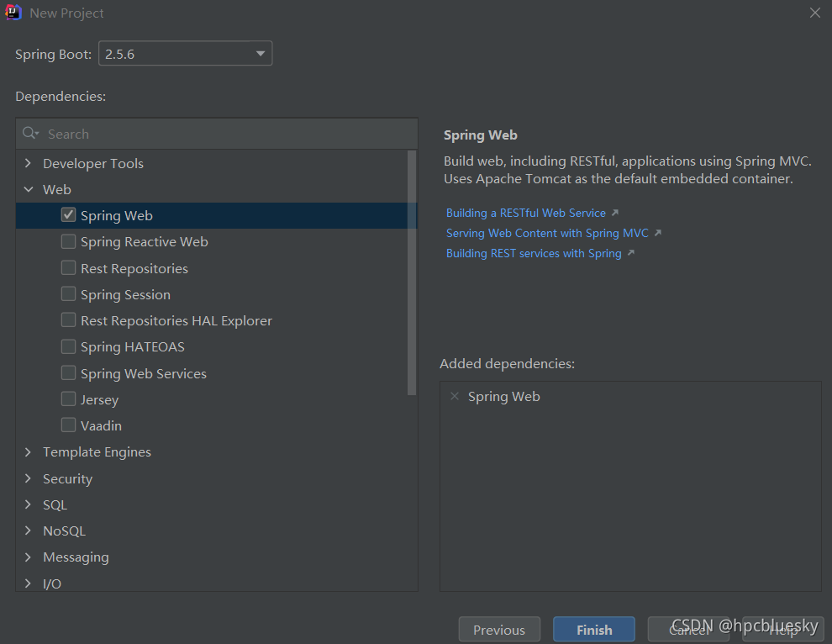832x644 pixels.
Task: Select the Developer Tools tree row
Action: [211, 163]
